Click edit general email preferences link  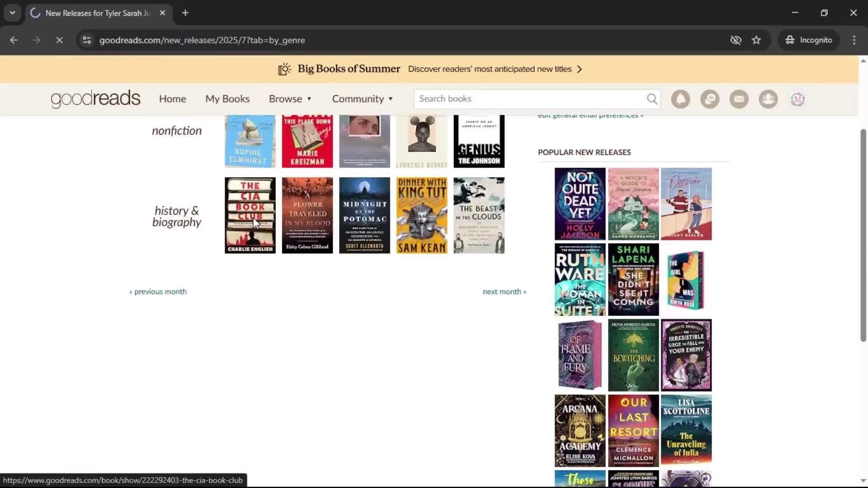tap(590, 117)
